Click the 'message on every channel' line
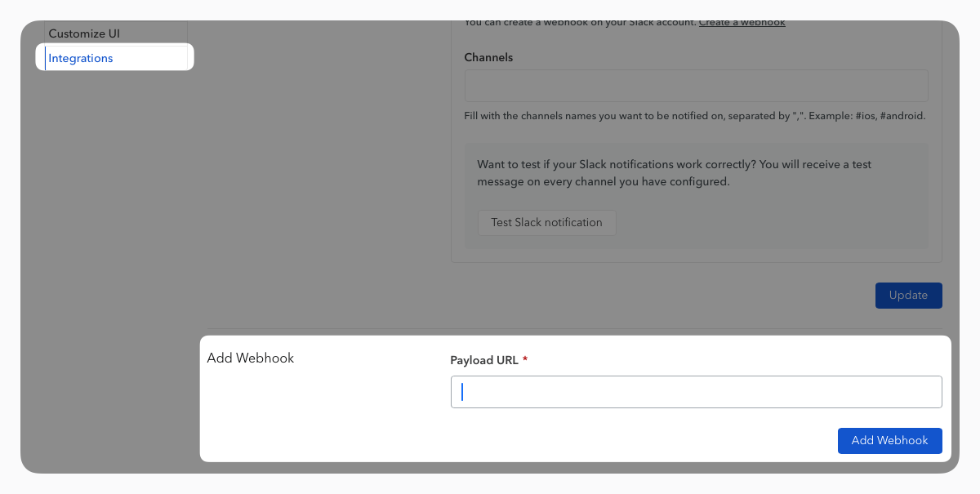Viewport: 980px width, 494px height. (x=603, y=182)
